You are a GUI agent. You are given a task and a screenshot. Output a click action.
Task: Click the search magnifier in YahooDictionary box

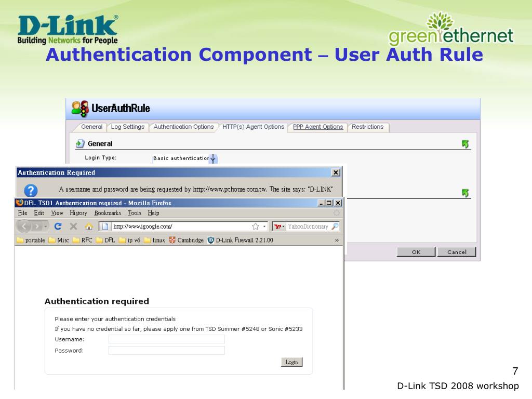pyautogui.click(x=335, y=227)
